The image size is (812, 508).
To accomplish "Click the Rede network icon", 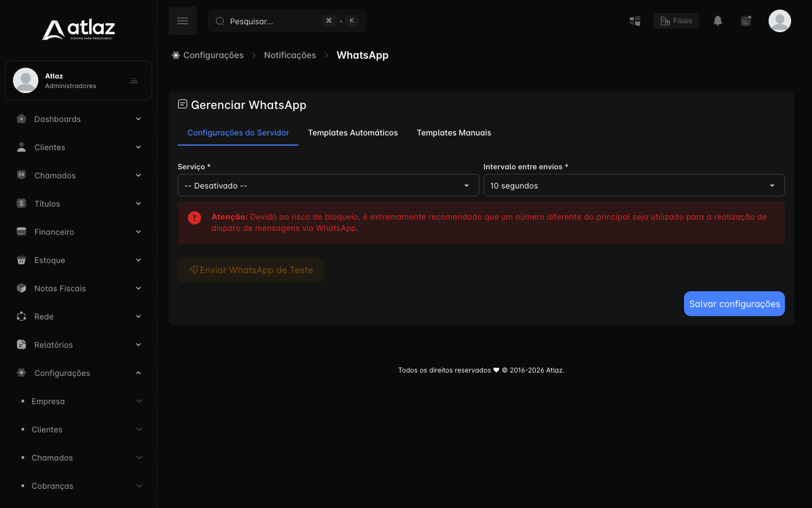I will tap(21, 316).
